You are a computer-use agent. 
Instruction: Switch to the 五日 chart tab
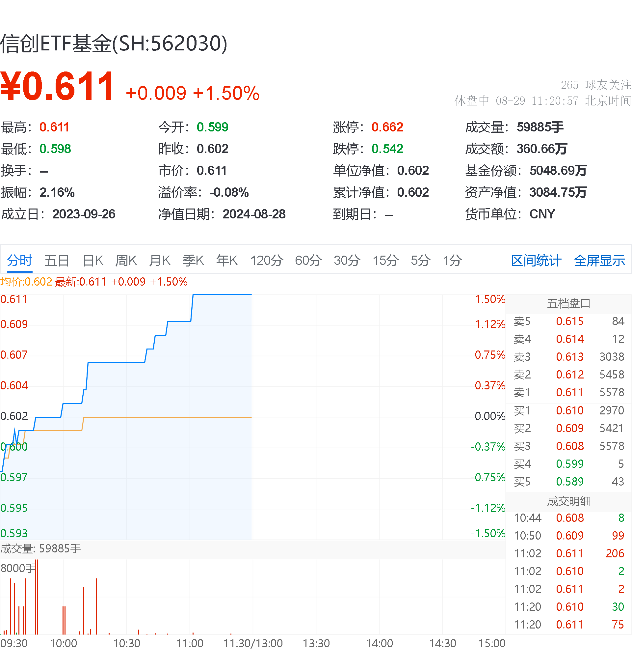[x=57, y=261]
